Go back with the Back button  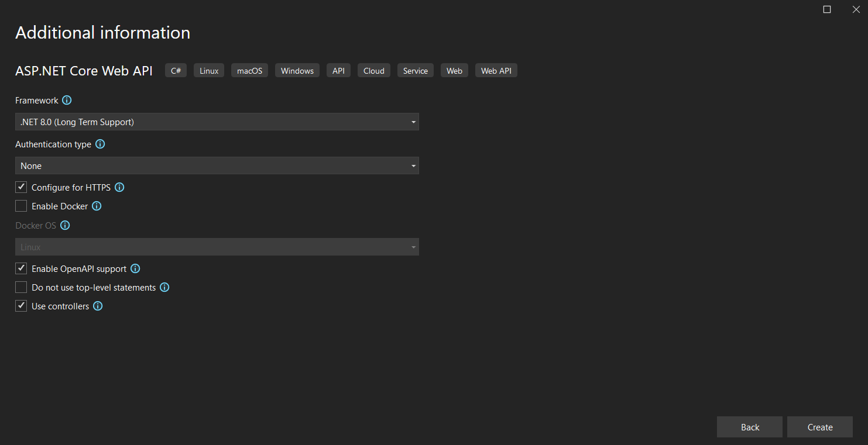[749, 427]
